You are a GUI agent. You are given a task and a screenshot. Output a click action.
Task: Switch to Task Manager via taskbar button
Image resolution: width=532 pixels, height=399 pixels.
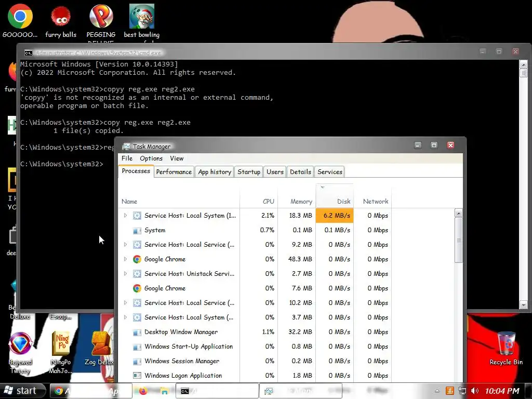(301, 391)
